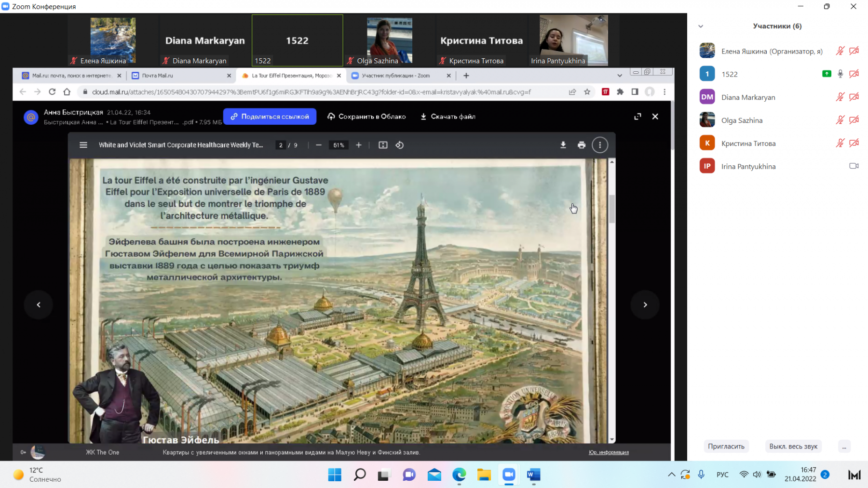Image resolution: width=868 pixels, height=488 pixels.
Task: Open browser profile avatar icon
Action: (650, 92)
